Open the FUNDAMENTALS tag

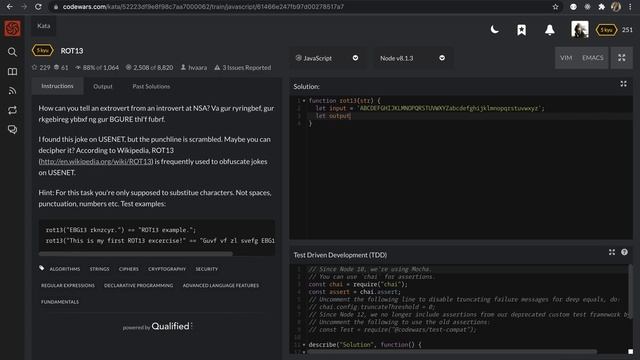60,302
